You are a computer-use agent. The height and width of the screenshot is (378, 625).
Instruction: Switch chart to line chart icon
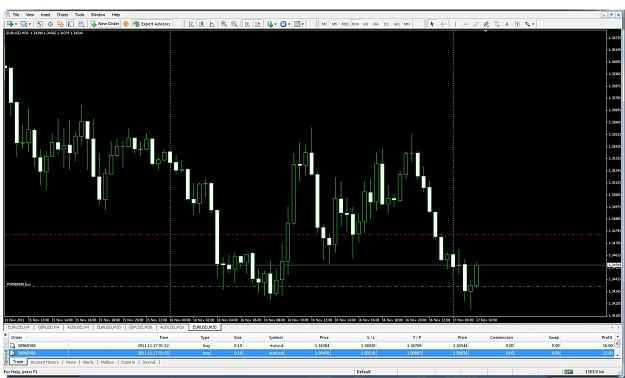[212, 24]
